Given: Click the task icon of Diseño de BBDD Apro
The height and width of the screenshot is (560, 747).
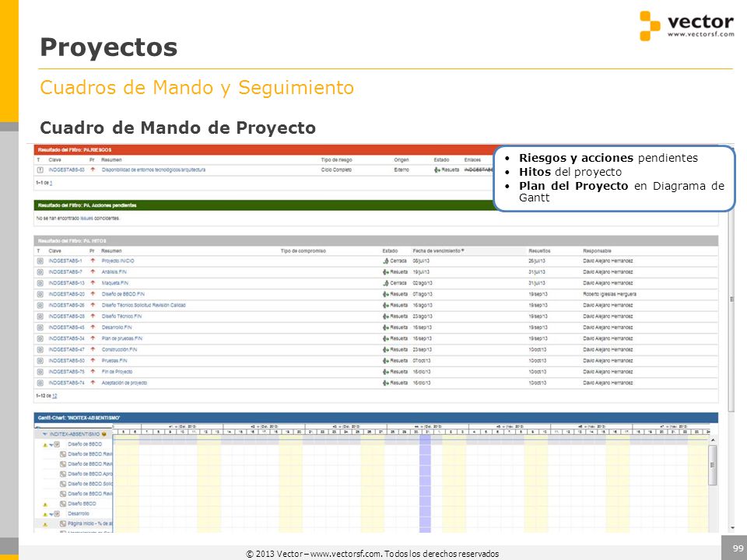Looking at the screenshot, I should tap(63, 474).
